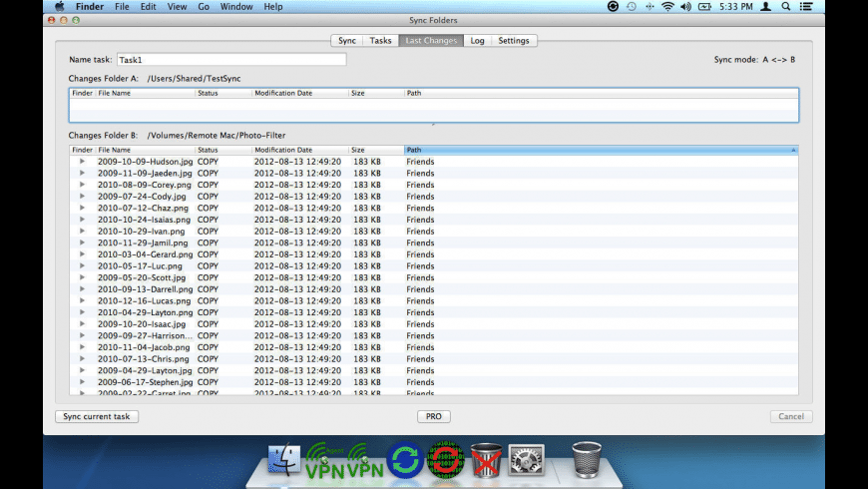
Task: Open Finder from the dock
Action: 284,460
